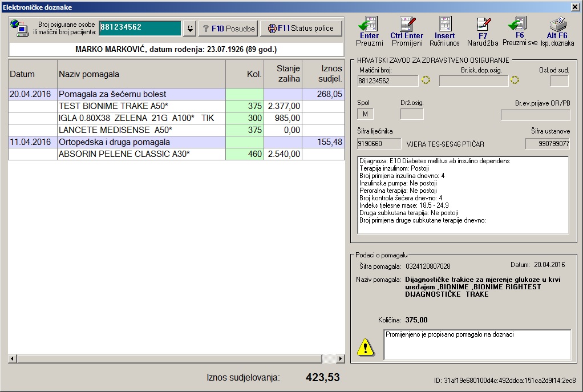Screen dimensions: 583x392
Task: Click stock value 0,00 for LANCETE
Action: click(283, 130)
